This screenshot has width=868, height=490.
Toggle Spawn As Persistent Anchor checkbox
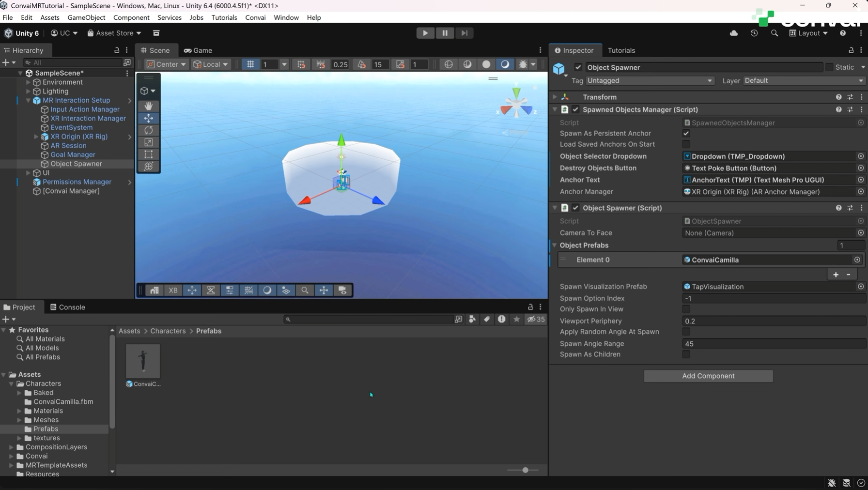pos(686,134)
